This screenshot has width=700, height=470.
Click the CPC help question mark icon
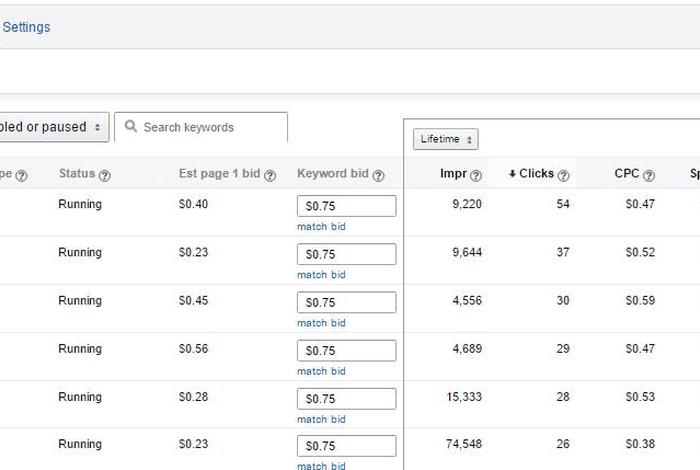pos(649,175)
